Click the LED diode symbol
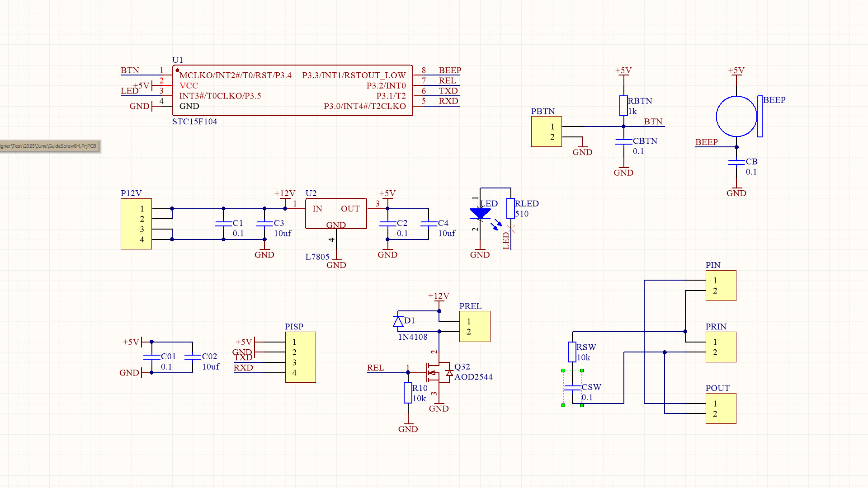This screenshot has width=868, height=488. coord(480,212)
